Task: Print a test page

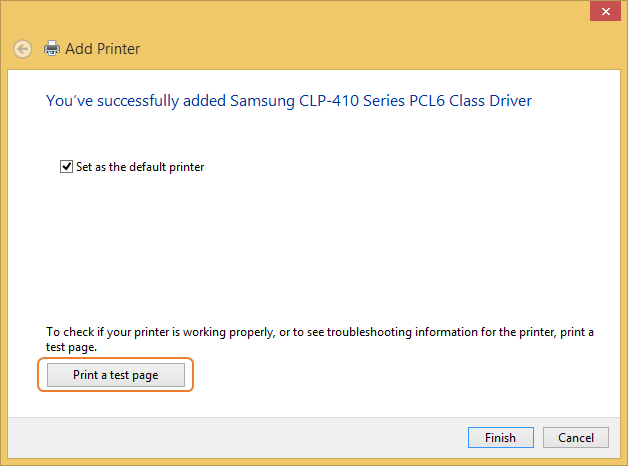Action: [116, 375]
